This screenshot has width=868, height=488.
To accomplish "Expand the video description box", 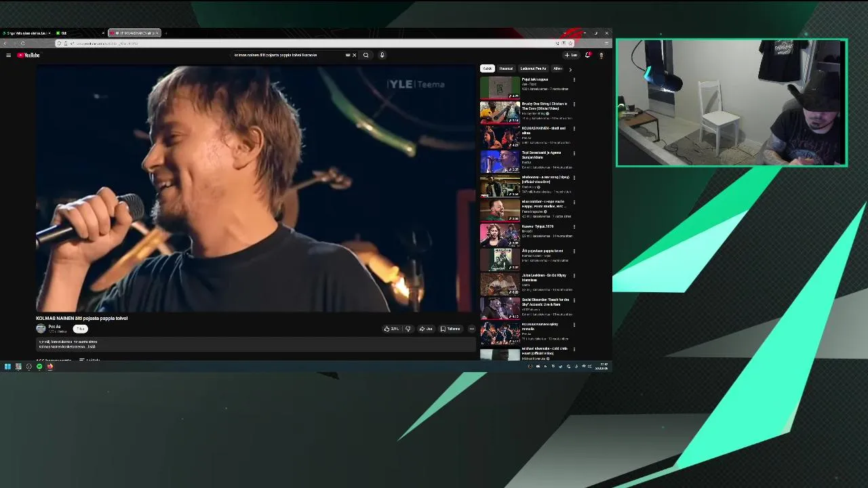I will point(256,345).
